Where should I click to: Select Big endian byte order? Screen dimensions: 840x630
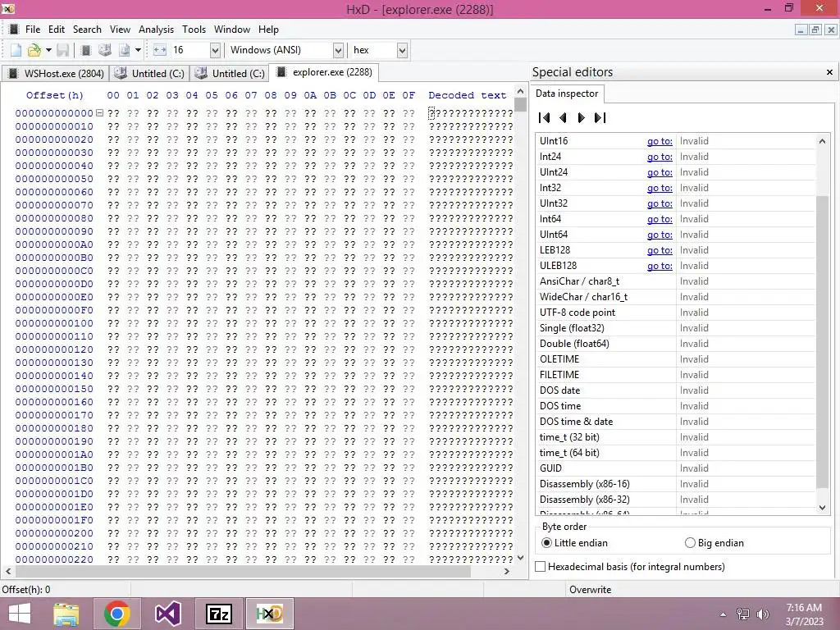714,543
